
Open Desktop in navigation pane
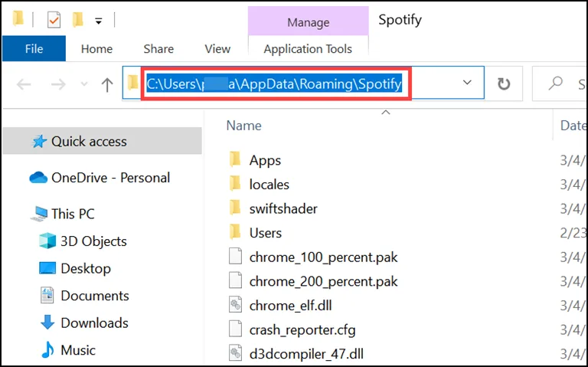[86, 268]
